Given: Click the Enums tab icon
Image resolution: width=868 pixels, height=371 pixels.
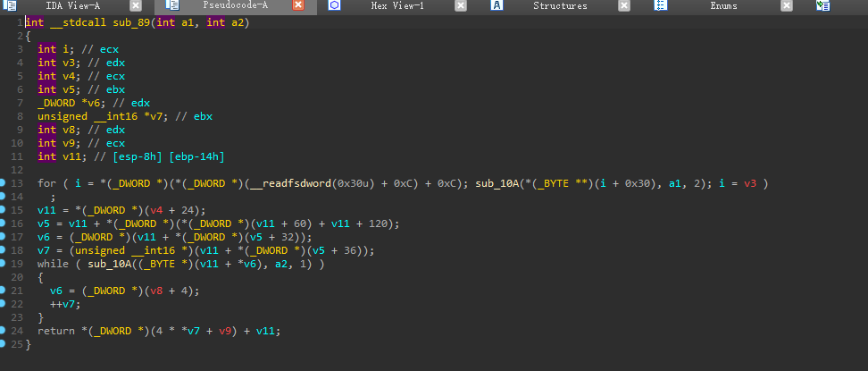Looking at the screenshot, I should pos(660,5).
